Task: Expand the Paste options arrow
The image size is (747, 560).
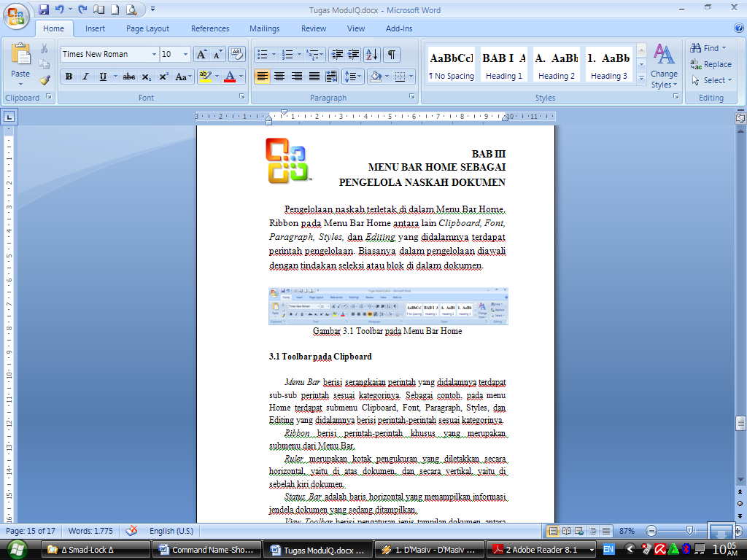Action: pos(20,85)
